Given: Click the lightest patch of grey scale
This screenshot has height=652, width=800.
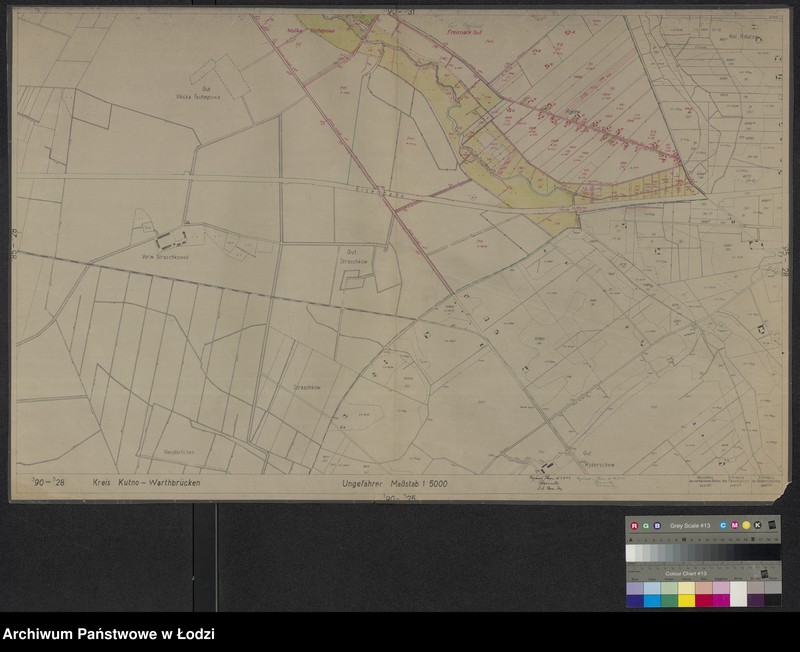Looking at the screenshot, I should (x=632, y=551).
